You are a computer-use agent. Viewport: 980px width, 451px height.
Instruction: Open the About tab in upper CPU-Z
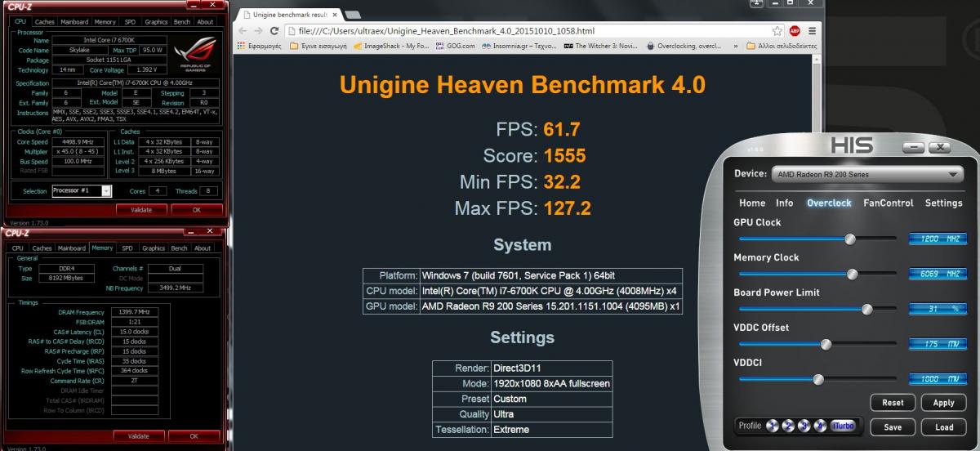(205, 22)
